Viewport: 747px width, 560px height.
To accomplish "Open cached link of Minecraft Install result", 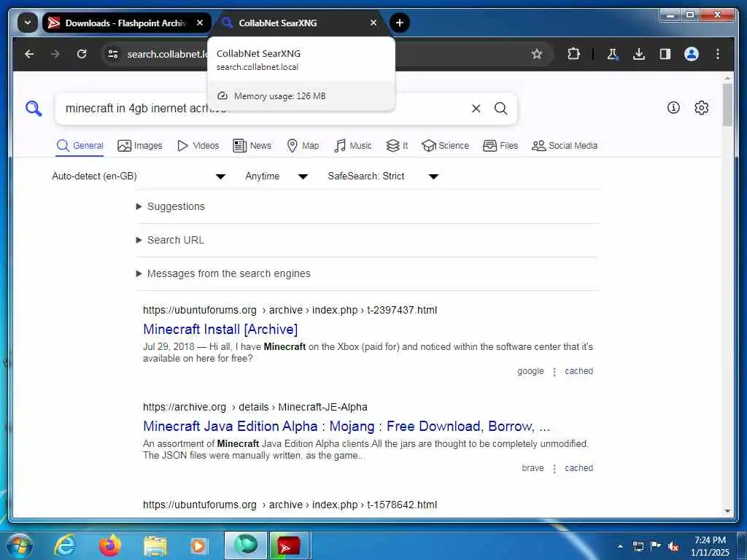I will (x=578, y=371).
